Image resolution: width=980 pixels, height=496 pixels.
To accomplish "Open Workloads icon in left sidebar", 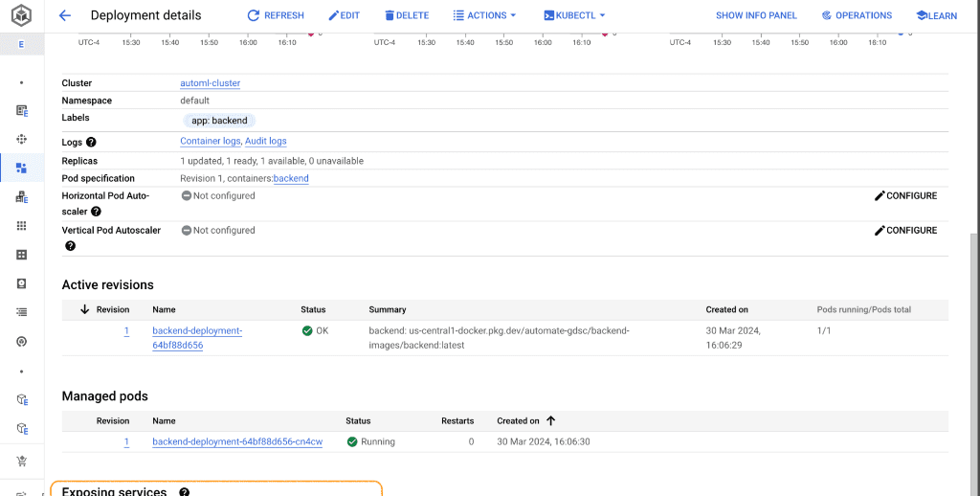I will tap(21, 169).
